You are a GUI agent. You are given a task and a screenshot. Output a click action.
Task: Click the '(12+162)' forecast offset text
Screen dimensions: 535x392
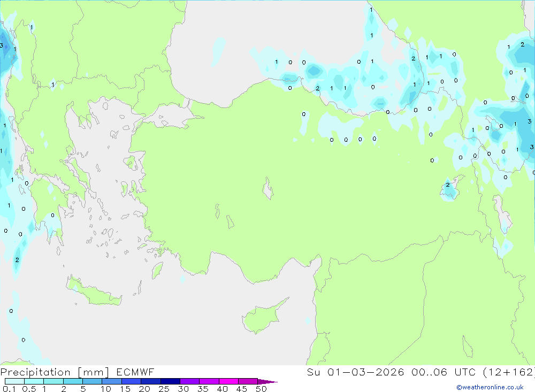(x=509, y=372)
